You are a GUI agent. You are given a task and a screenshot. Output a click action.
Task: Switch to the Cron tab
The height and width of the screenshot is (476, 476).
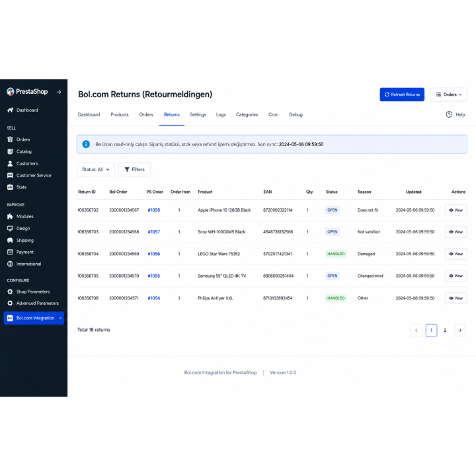[273, 114]
